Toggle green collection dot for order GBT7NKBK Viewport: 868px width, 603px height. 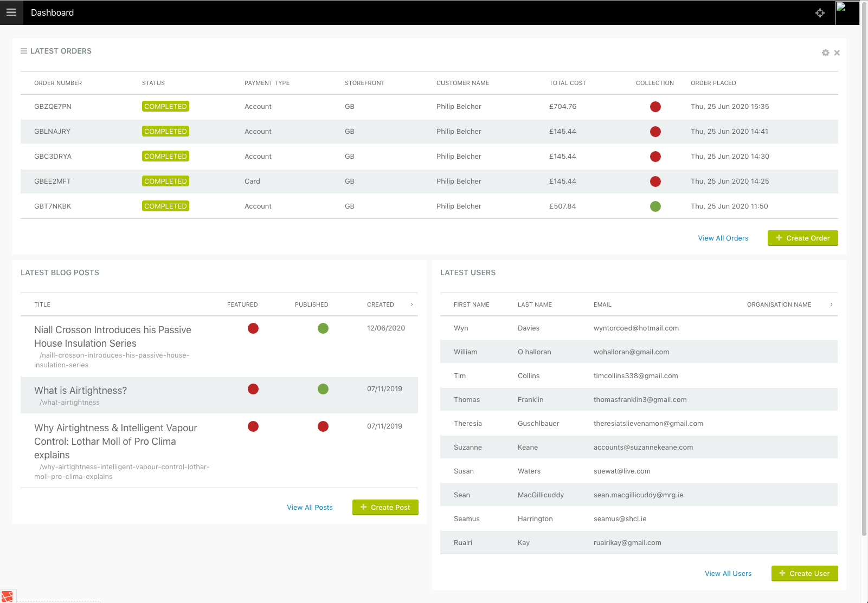(x=655, y=206)
